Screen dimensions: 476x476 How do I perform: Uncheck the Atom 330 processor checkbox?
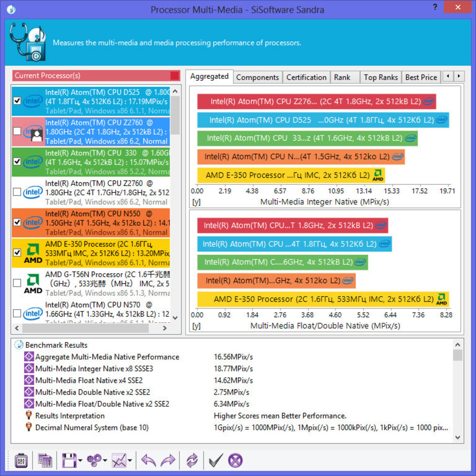17,162
